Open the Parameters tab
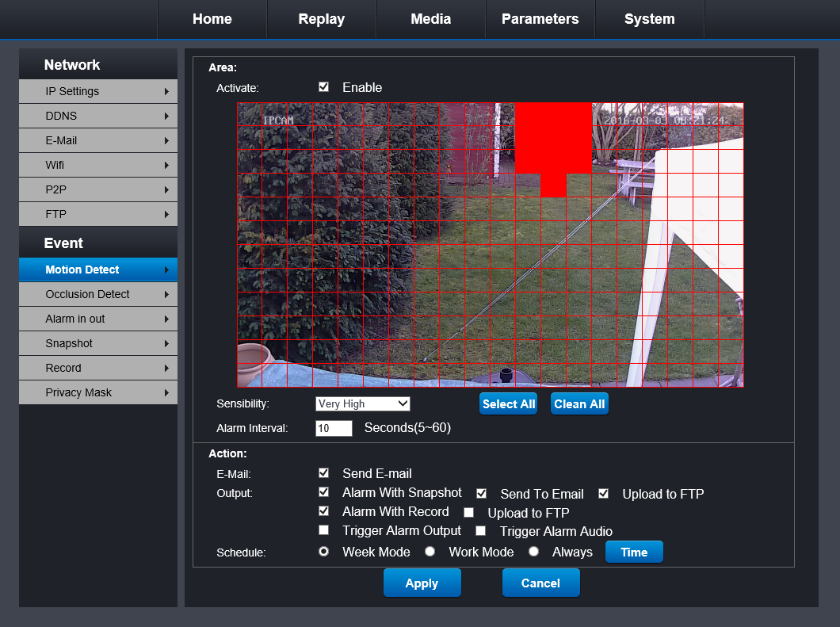 click(540, 19)
